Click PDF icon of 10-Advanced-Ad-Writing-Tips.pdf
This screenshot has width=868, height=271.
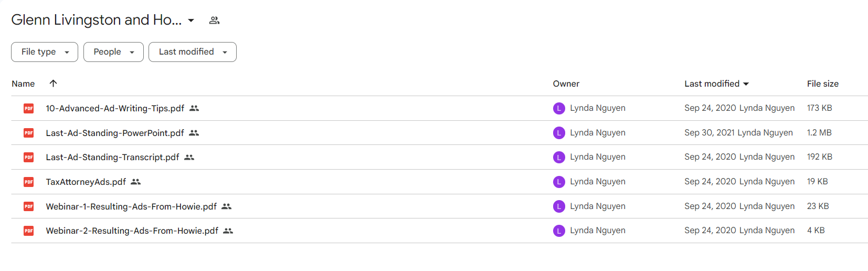(28, 108)
